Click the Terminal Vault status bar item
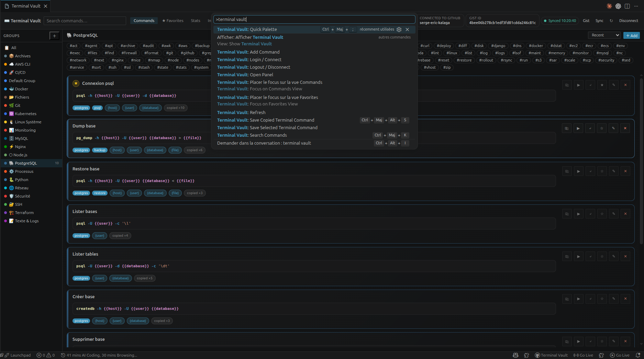This screenshot has height=359, width=644. (x=551, y=355)
